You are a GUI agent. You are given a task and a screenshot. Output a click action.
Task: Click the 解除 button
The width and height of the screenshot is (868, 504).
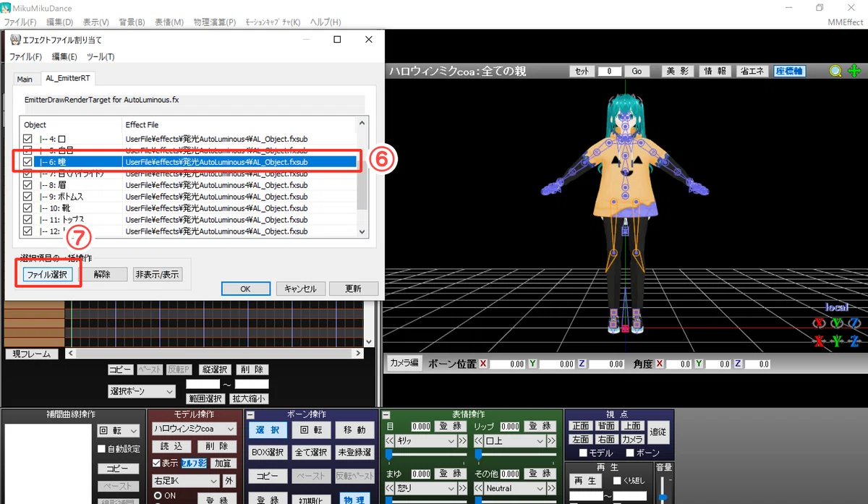pyautogui.click(x=102, y=275)
